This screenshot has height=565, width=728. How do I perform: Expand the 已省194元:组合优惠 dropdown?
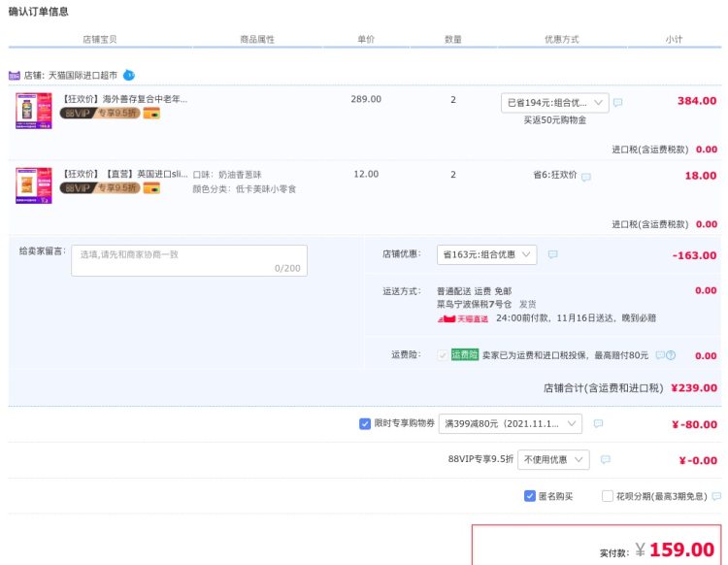[x=555, y=103]
